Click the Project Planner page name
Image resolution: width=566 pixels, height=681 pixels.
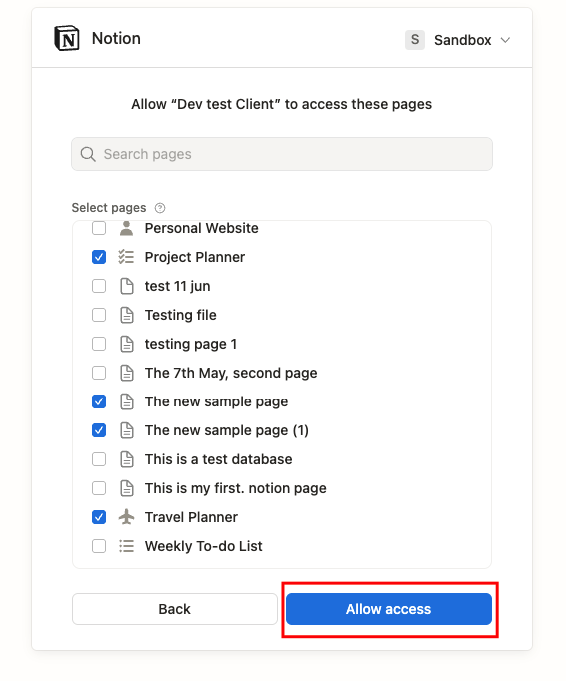tap(195, 257)
